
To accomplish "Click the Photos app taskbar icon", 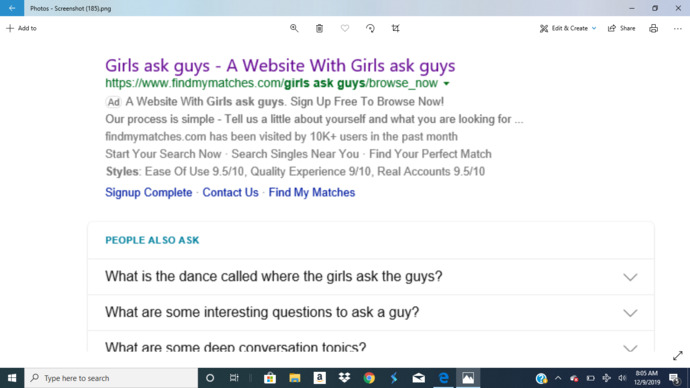I will tap(468, 378).
